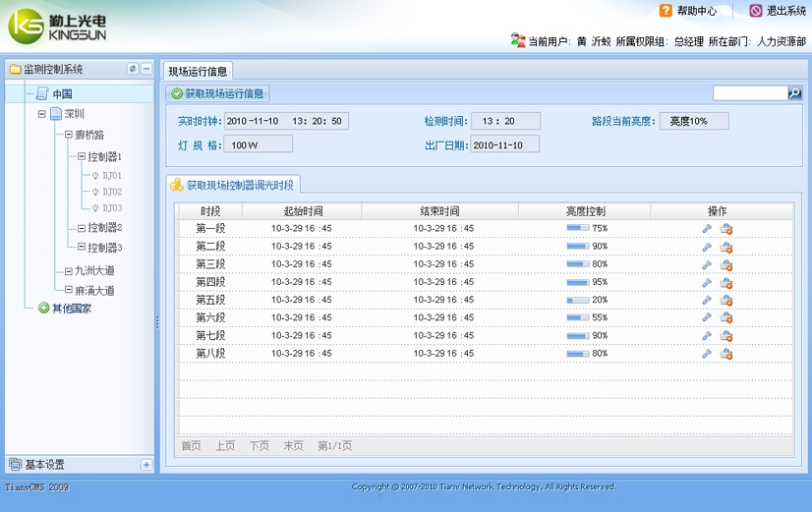Screen dimensions: 812x512
Task: Click the 获取现场运行信息 button
Action: [217, 93]
